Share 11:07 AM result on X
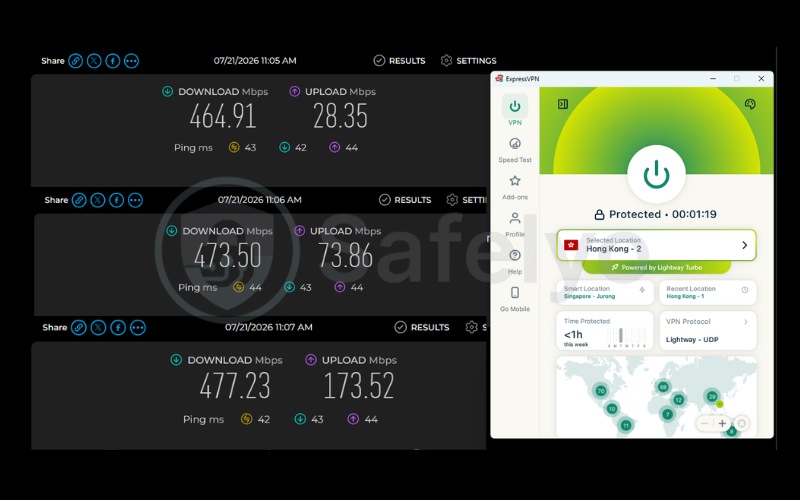800x500 pixels. pyautogui.click(x=98, y=328)
